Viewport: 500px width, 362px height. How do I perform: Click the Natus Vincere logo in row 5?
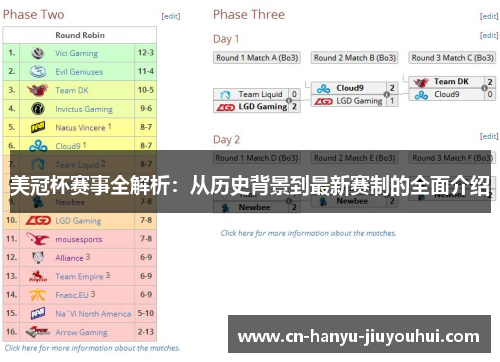click(38, 127)
